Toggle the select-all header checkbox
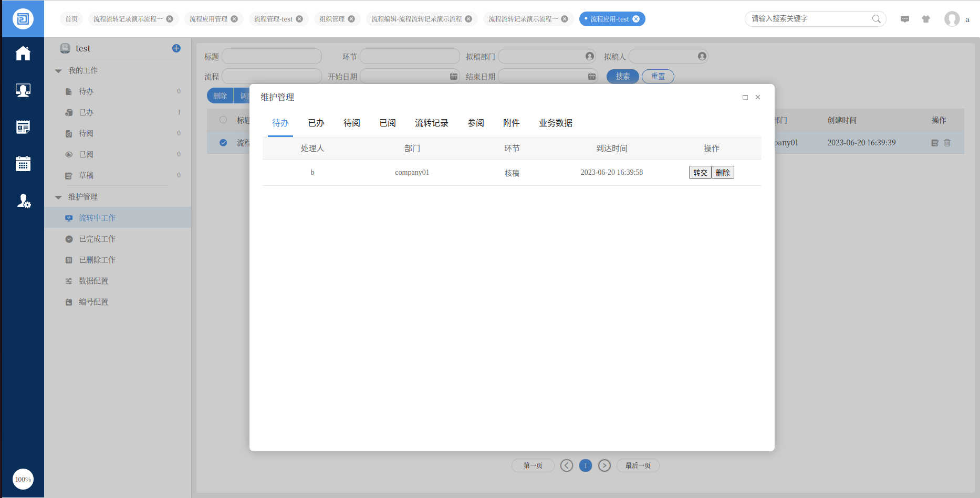This screenshot has width=980, height=498. [x=223, y=120]
